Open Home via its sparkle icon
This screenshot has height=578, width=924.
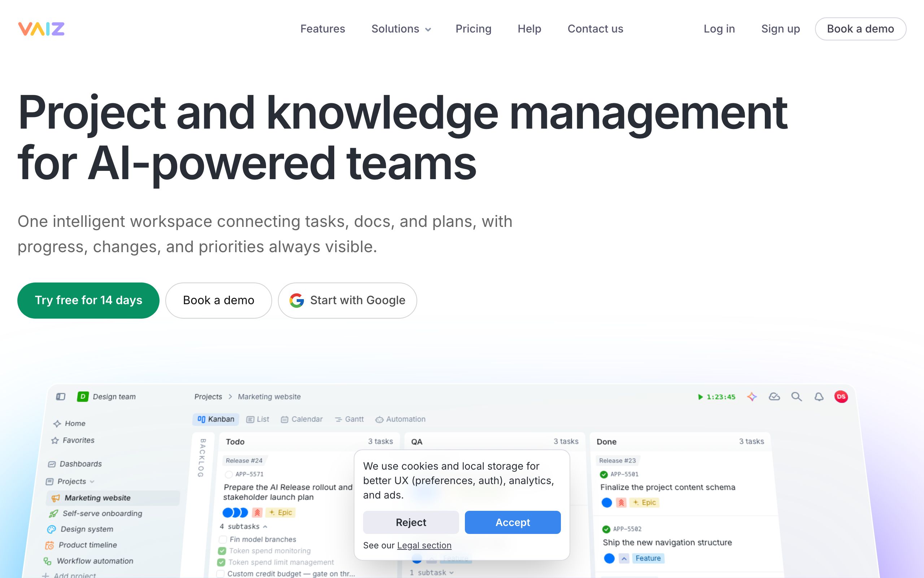57,423
